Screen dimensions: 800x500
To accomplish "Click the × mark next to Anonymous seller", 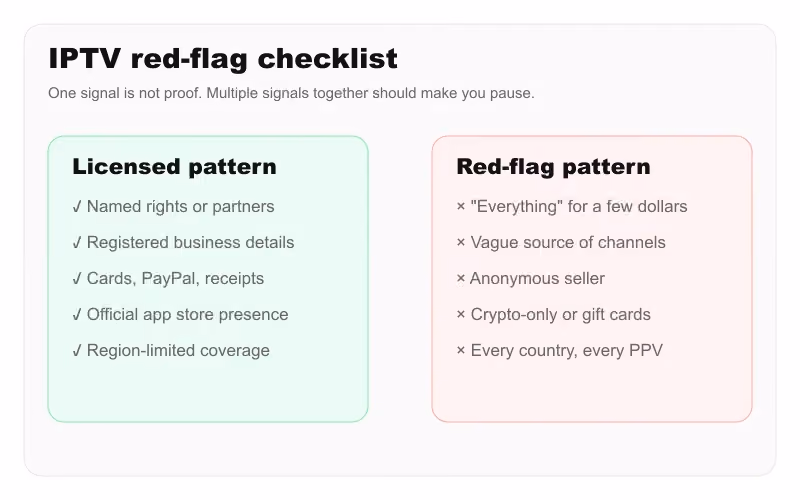I will pyautogui.click(x=461, y=279).
